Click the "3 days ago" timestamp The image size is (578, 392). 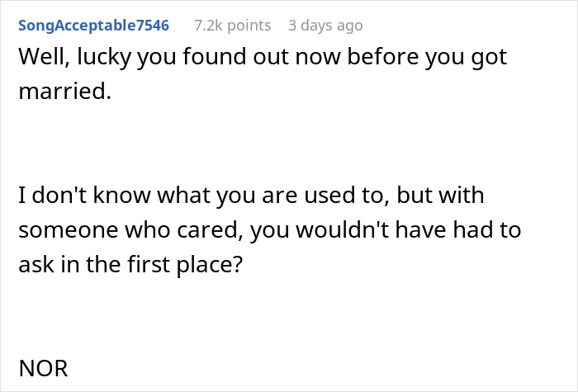tap(325, 26)
